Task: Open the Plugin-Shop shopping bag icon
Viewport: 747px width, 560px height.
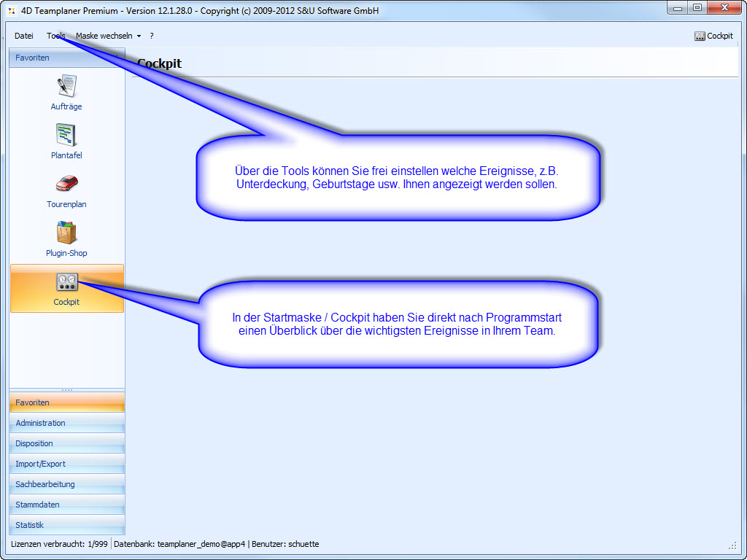Action: [66, 233]
